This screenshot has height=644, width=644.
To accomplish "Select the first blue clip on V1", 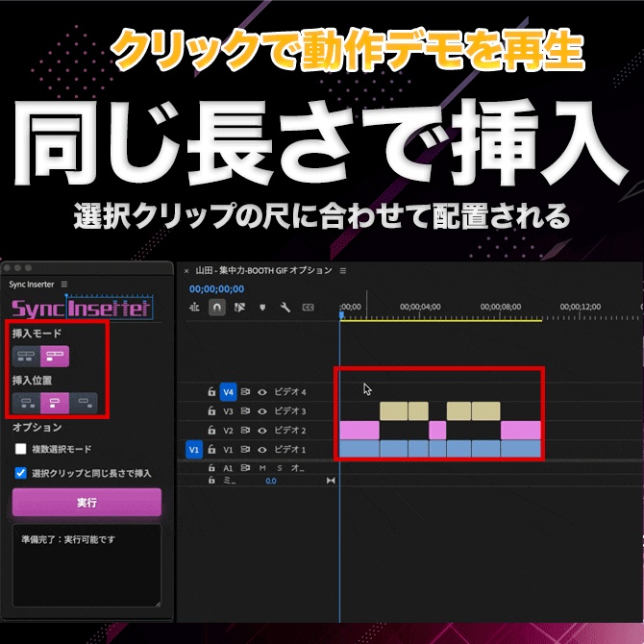I will coord(359,449).
